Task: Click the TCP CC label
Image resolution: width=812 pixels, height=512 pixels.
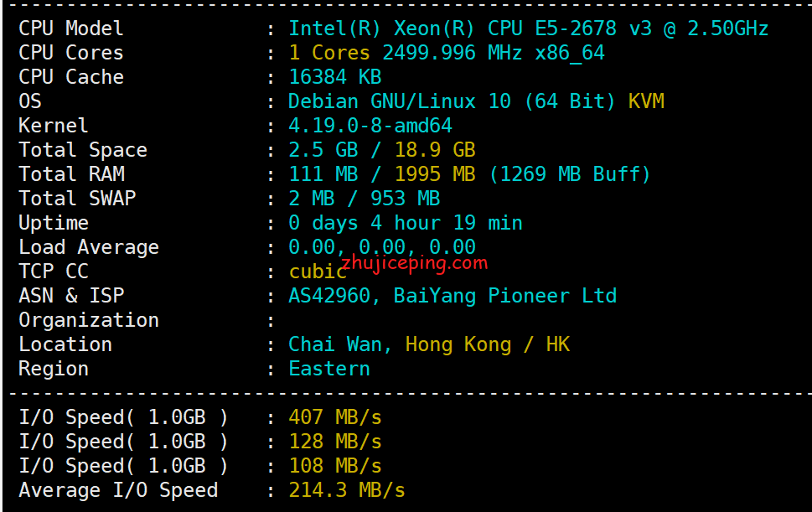Action: [x=54, y=272]
